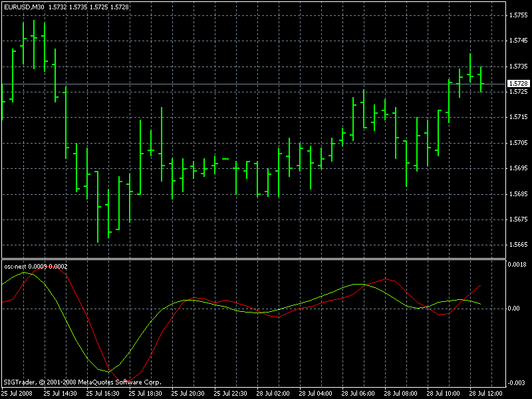Screen dimensions: 532x399
Task: Click the 28 Jul 02:00 time label
Action: point(273,394)
